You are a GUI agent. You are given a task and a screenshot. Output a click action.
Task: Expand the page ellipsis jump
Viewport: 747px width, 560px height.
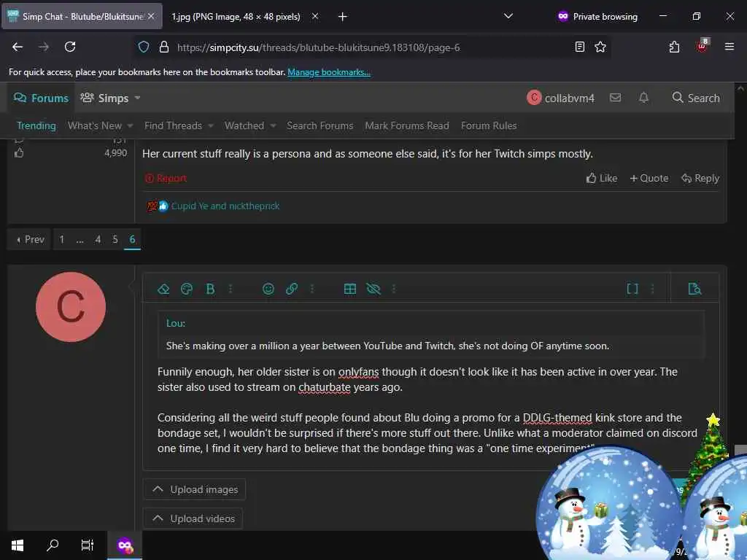(80, 239)
